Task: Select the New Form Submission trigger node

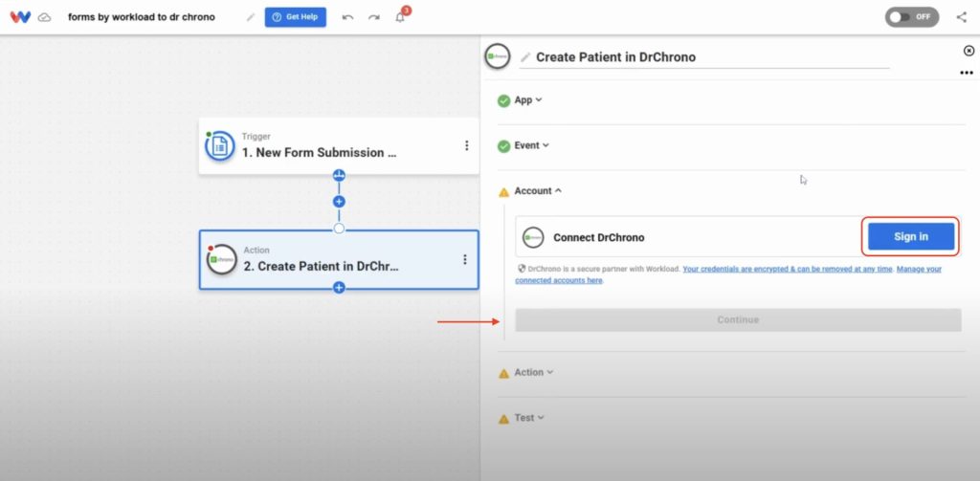Action: (339, 145)
